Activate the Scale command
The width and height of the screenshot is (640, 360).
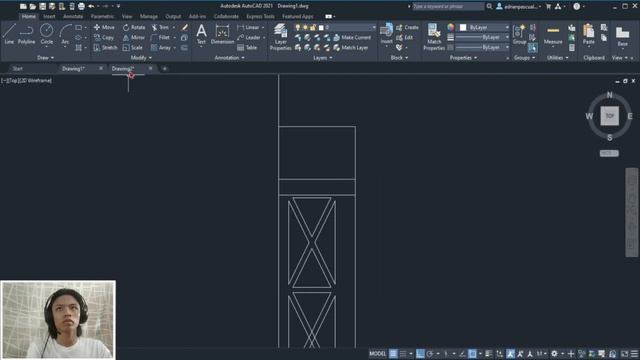[x=133, y=48]
